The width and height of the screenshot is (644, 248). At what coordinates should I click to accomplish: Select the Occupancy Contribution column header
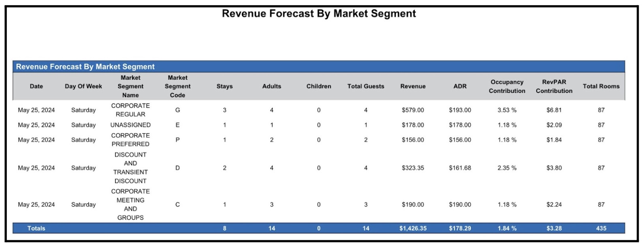[507, 86]
